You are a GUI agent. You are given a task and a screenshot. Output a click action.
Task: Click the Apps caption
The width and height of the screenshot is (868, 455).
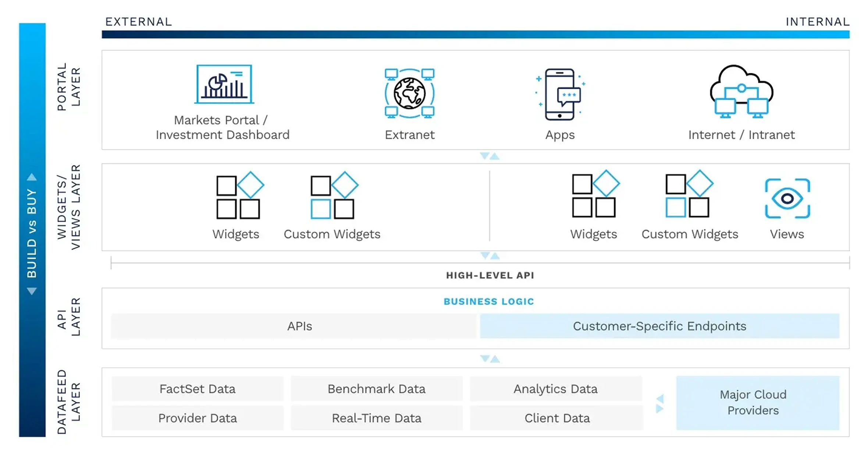[x=560, y=135]
